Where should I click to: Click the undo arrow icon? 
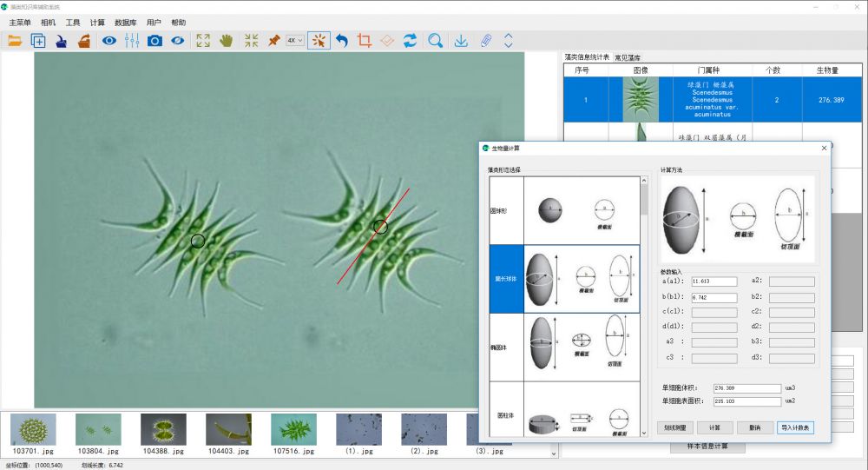click(342, 40)
